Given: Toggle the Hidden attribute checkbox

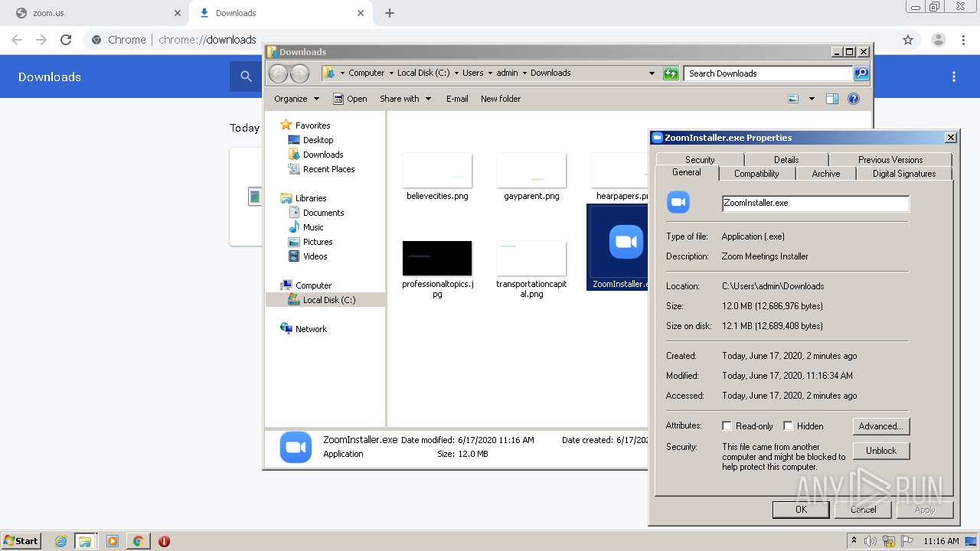Looking at the screenshot, I should 788,426.
